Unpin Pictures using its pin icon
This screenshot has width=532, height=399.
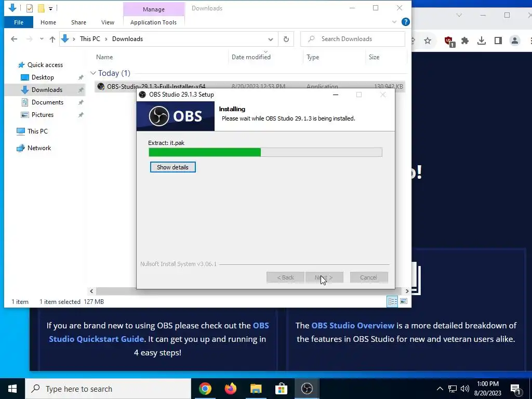pos(81,115)
